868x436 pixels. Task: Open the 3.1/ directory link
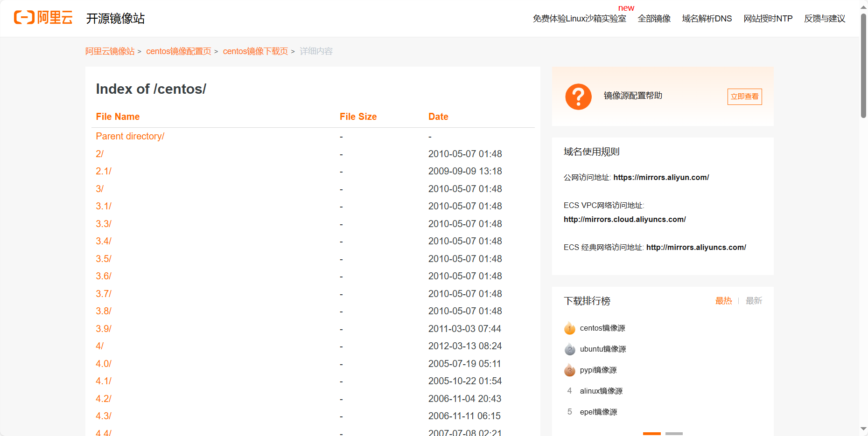(104, 206)
